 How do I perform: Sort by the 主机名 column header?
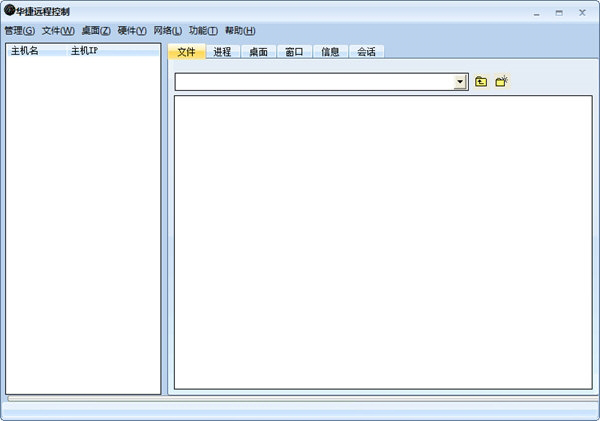(x=37, y=51)
